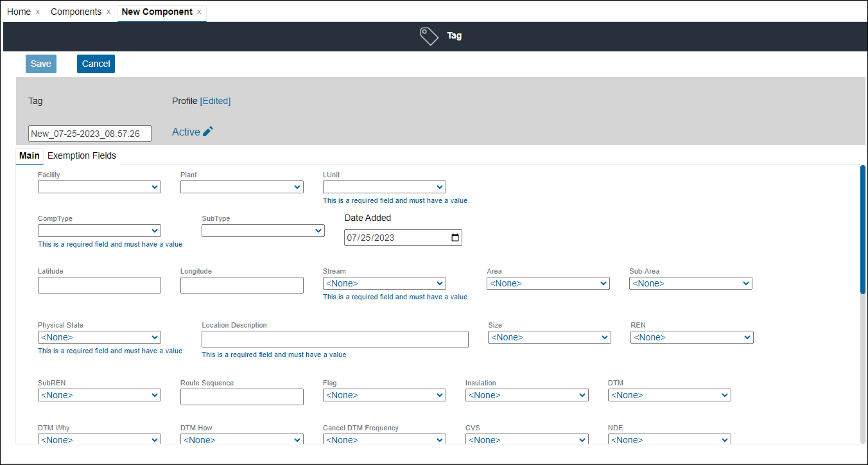868x465 pixels.
Task: Click into the Location Description field
Action: click(x=334, y=339)
